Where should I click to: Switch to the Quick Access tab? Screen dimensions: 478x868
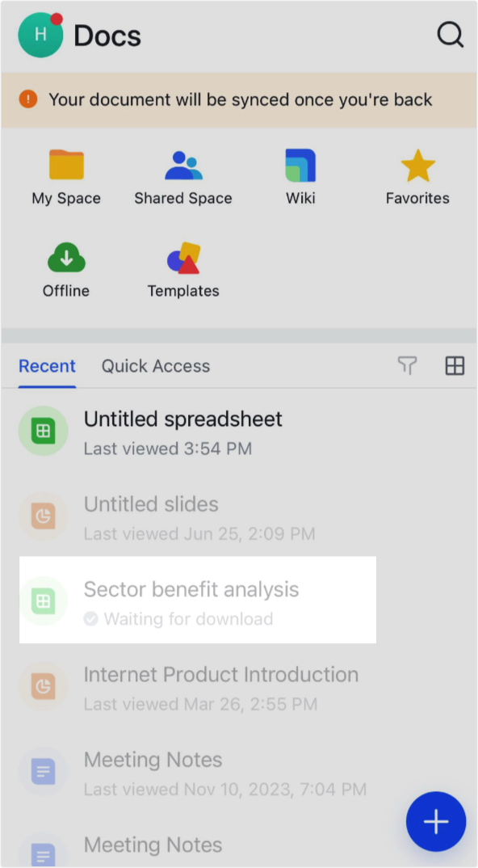pyautogui.click(x=155, y=366)
